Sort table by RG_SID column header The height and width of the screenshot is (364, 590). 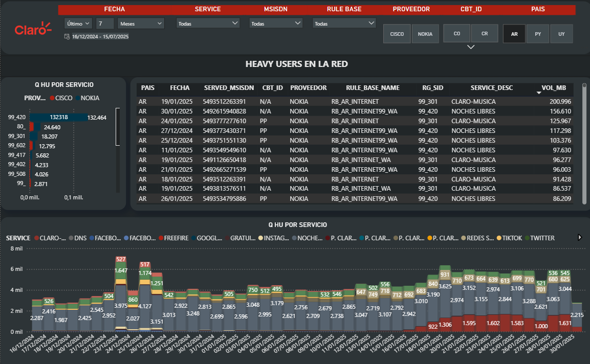(433, 87)
